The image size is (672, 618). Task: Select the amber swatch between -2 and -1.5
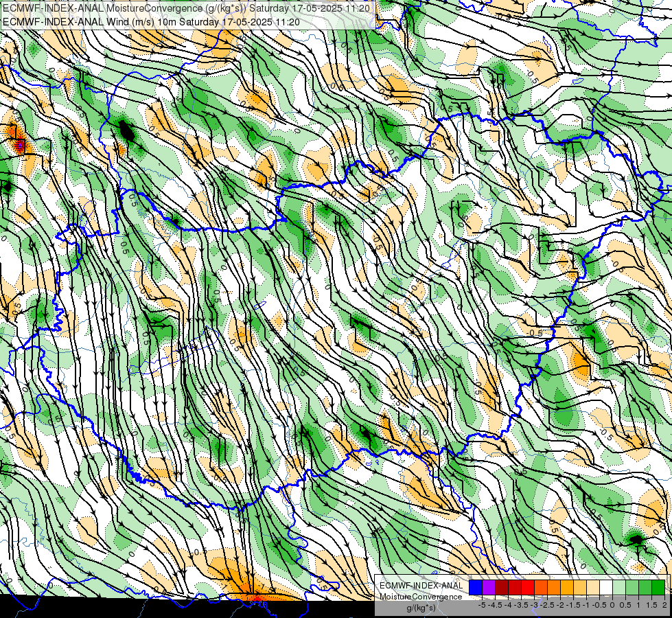pyautogui.click(x=567, y=587)
